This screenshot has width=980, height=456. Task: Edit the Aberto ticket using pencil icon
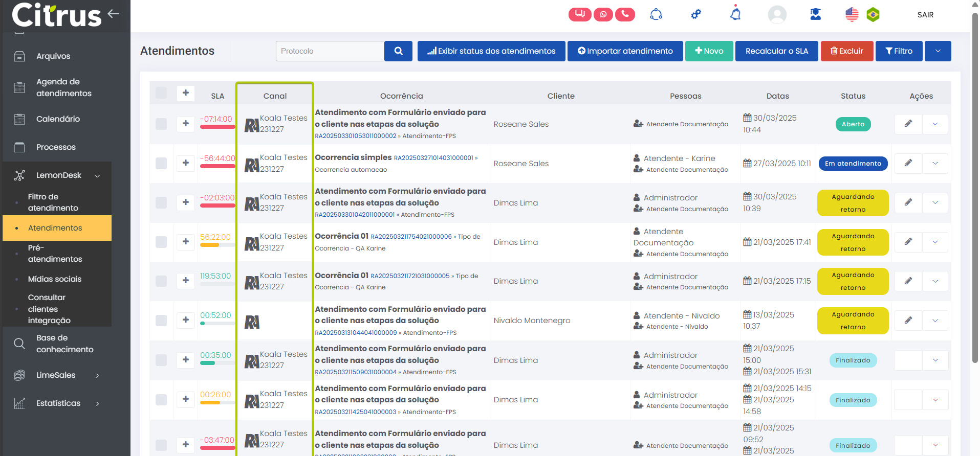[908, 124]
